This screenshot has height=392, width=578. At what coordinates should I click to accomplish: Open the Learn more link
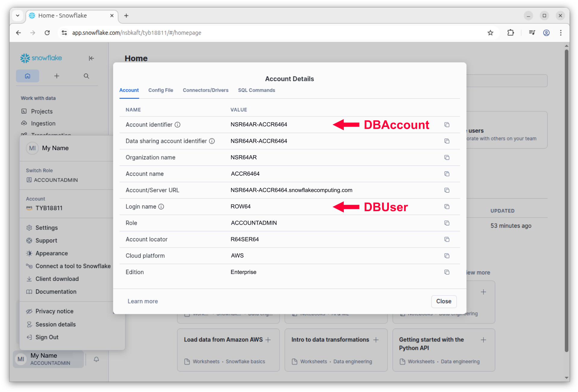[143, 301]
